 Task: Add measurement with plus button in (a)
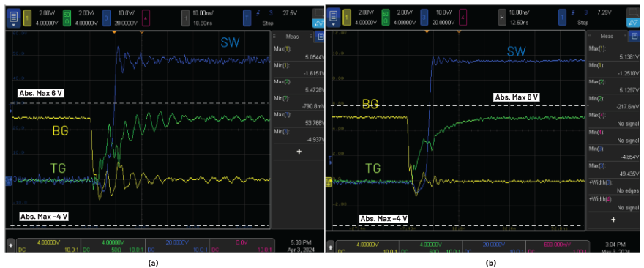pyautogui.click(x=299, y=152)
